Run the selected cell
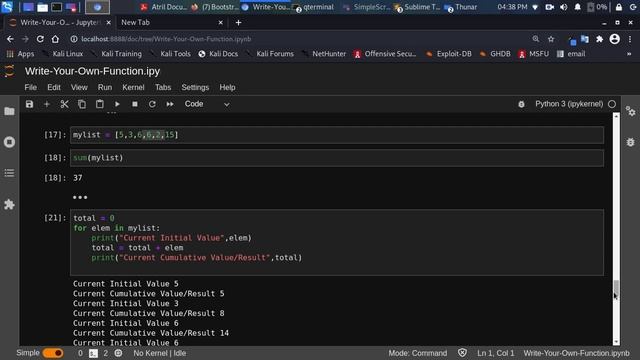The image size is (640, 360). (x=117, y=104)
